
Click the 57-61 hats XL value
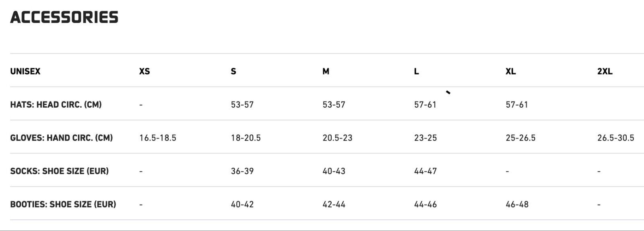517,105
